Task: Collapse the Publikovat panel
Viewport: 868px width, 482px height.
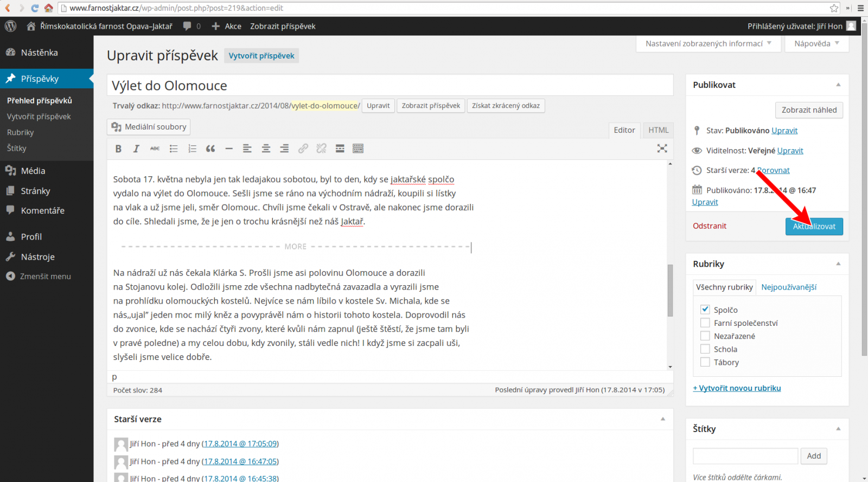Action: [838, 85]
